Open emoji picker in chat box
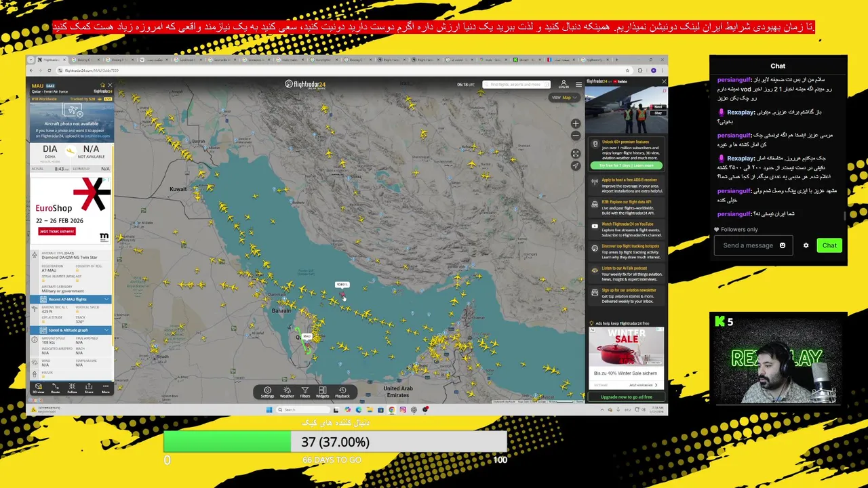 [782, 245]
